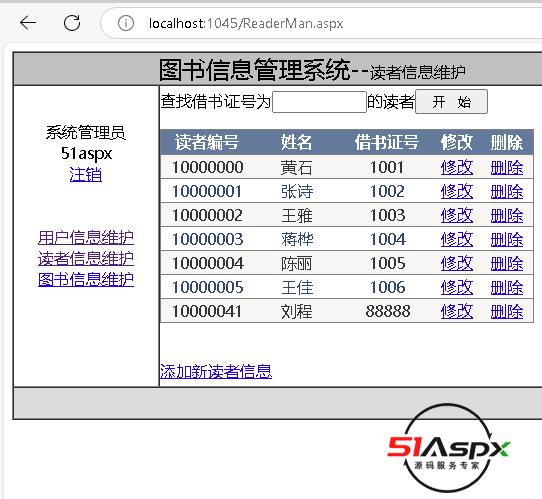This screenshot has width=542, height=499.
Task: Click the 51Aspx logo image
Action: pyautogui.click(x=448, y=448)
